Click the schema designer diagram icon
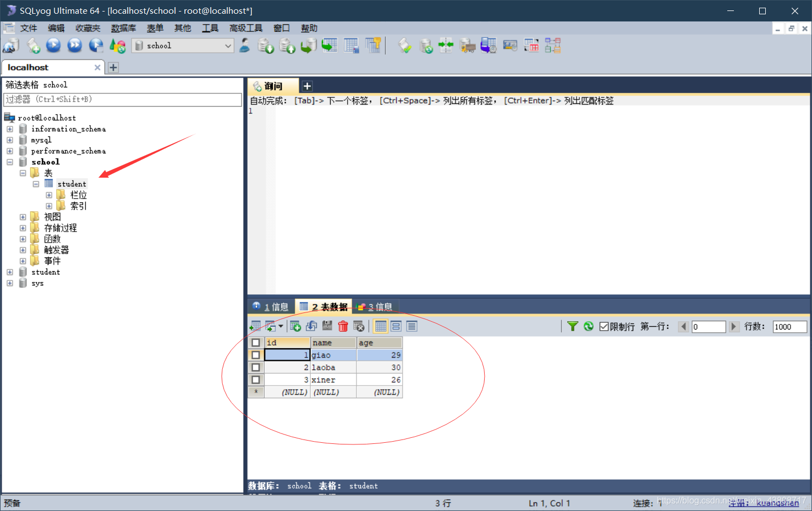Viewport: 812px width, 511px height. (553, 46)
